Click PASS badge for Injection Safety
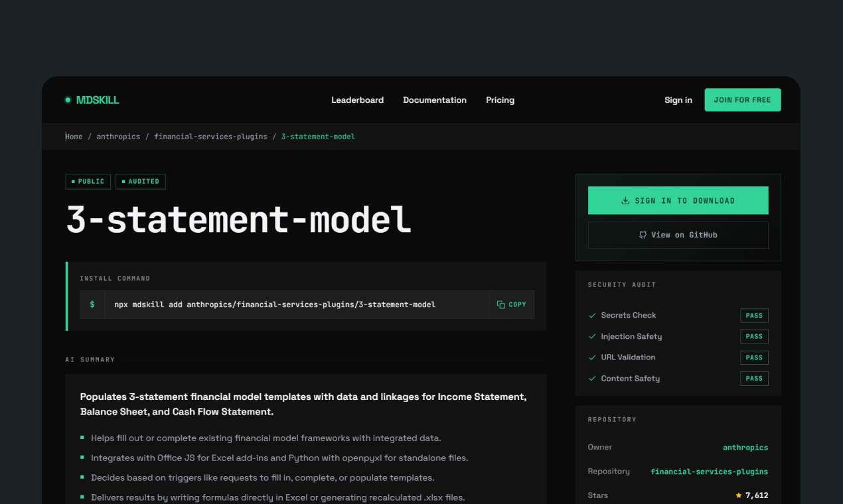Viewport: 843px width, 504px height. click(754, 336)
